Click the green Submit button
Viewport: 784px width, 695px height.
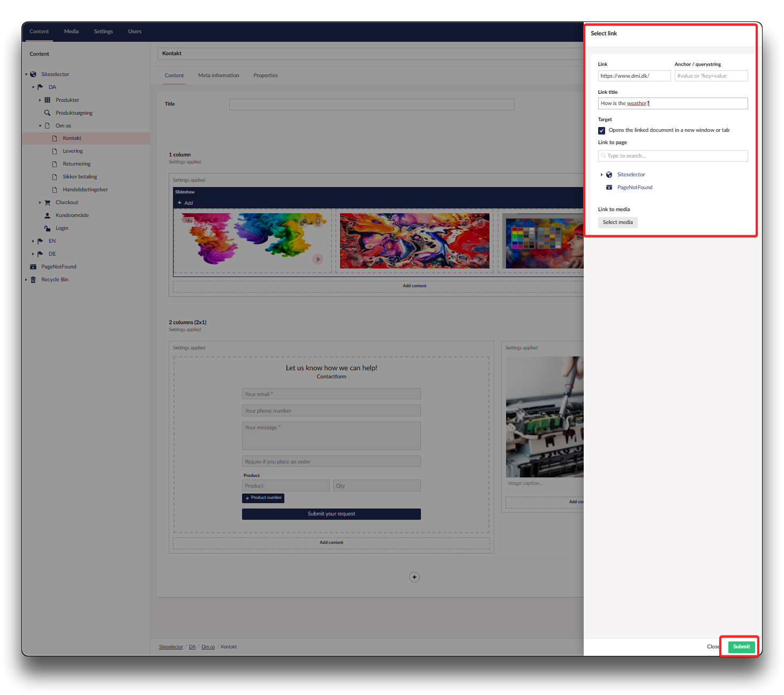741,647
